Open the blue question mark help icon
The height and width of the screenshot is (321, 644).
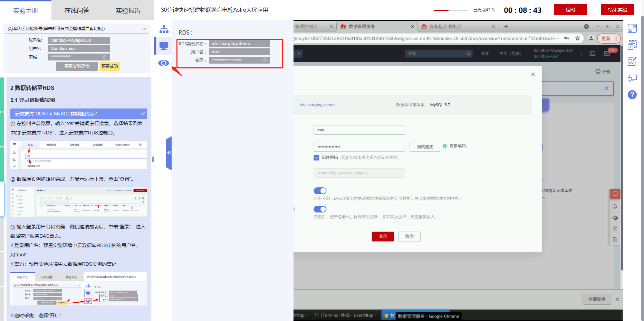pos(632,95)
